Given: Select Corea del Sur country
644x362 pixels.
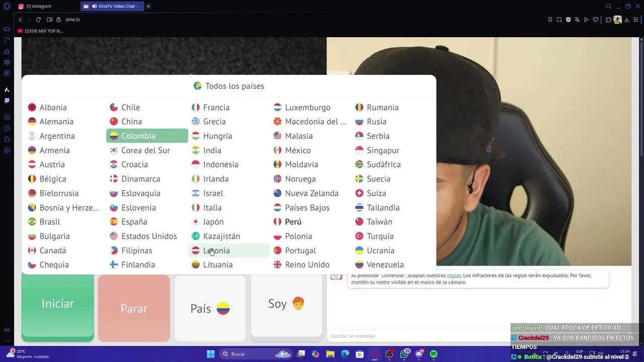Looking at the screenshot, I should tap(147, 150).
